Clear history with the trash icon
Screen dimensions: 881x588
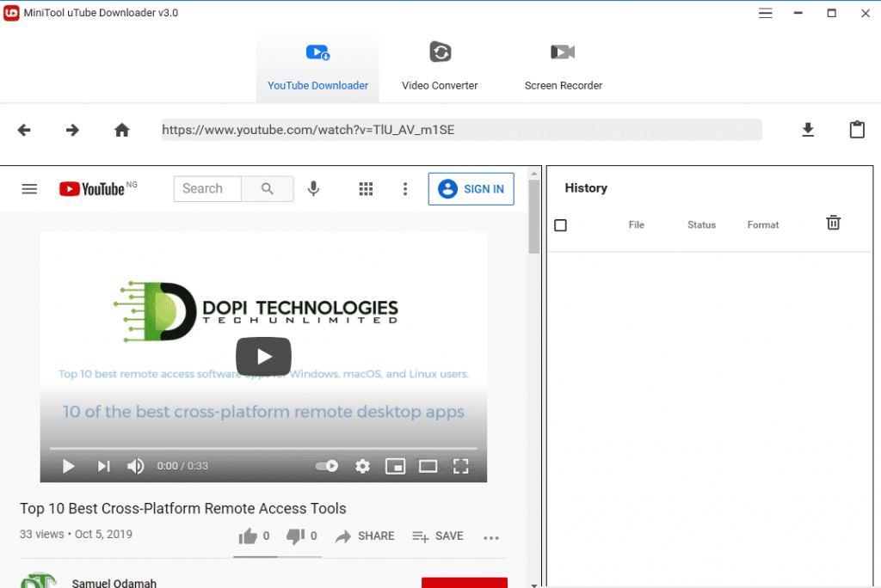point(832,222)
